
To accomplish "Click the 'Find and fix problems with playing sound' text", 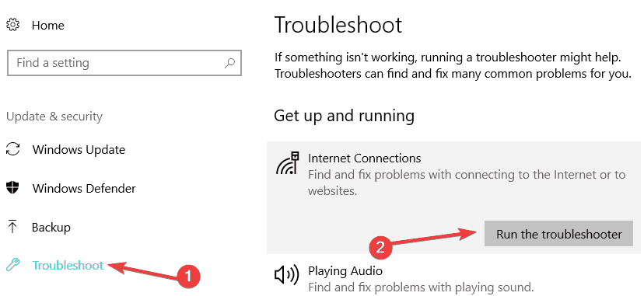I will (421, 287).
